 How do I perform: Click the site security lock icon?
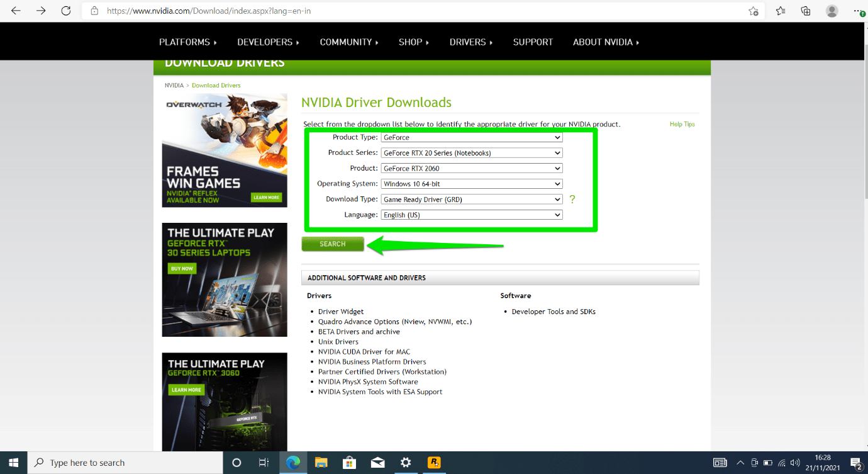coord(94,11)
